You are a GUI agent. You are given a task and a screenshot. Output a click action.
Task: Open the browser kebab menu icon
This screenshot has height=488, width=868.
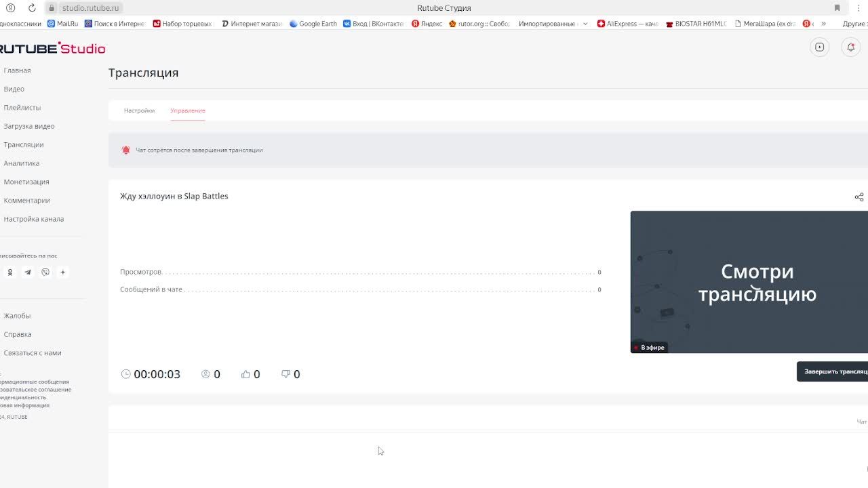coord(859,7)
